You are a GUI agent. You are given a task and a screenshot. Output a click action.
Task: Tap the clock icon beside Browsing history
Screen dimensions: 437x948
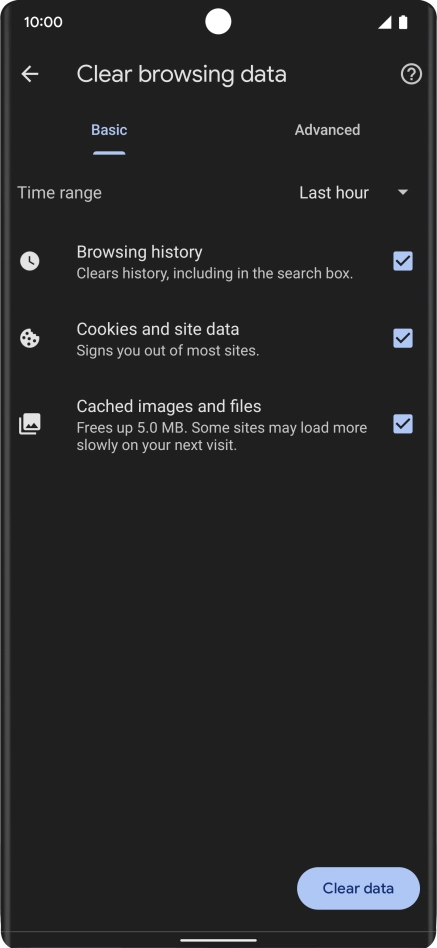(x=30, y=261)
